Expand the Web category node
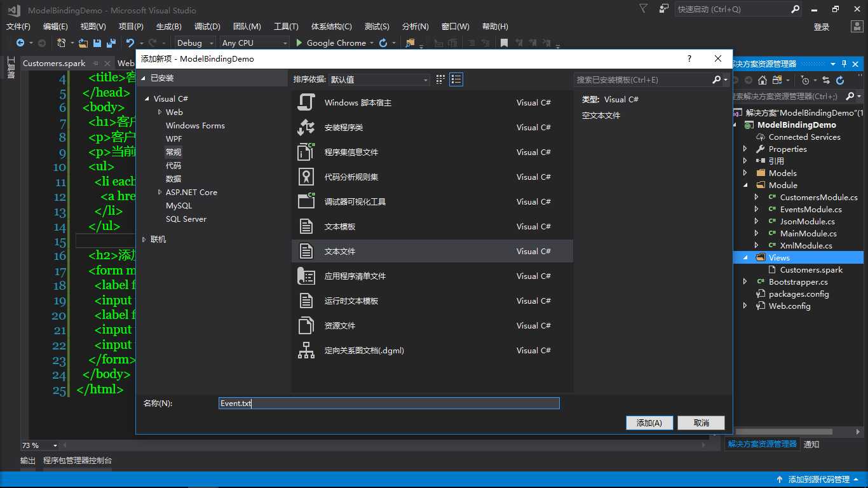The width and height of the screenshot is (868, 488). (159, 112)
